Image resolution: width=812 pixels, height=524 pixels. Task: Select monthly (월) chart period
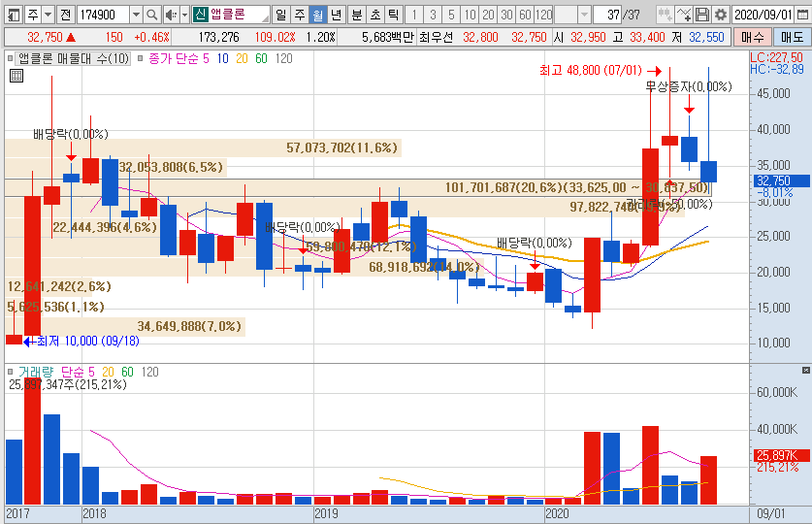pos(317,15)
